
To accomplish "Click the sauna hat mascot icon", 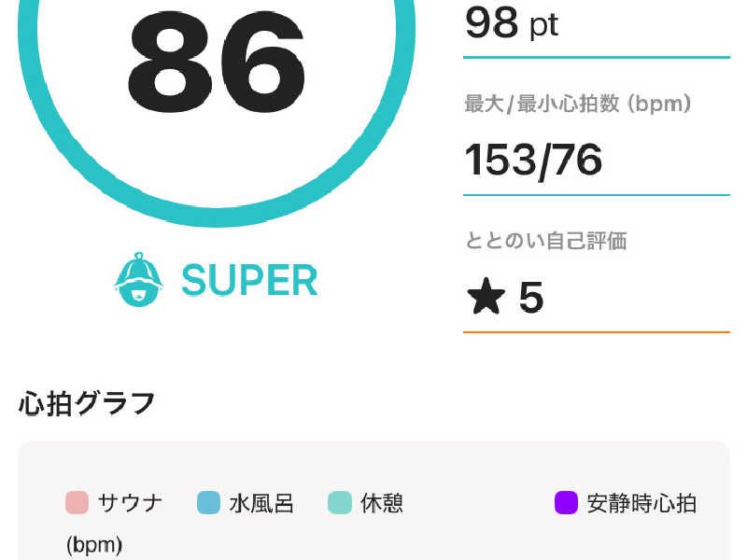I will (138, 279).
